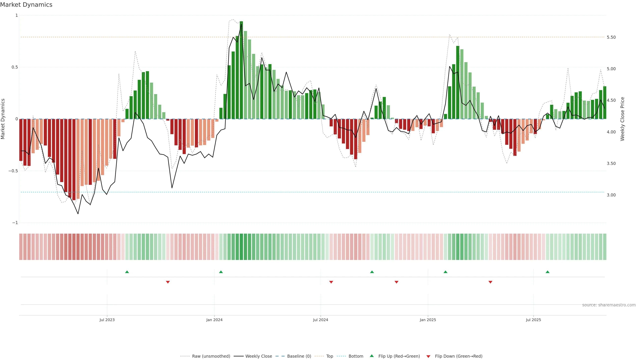Toggle the Top threshold legend entry
The height and width of the screenshot is (362, 644).
[x=330, y=356]
